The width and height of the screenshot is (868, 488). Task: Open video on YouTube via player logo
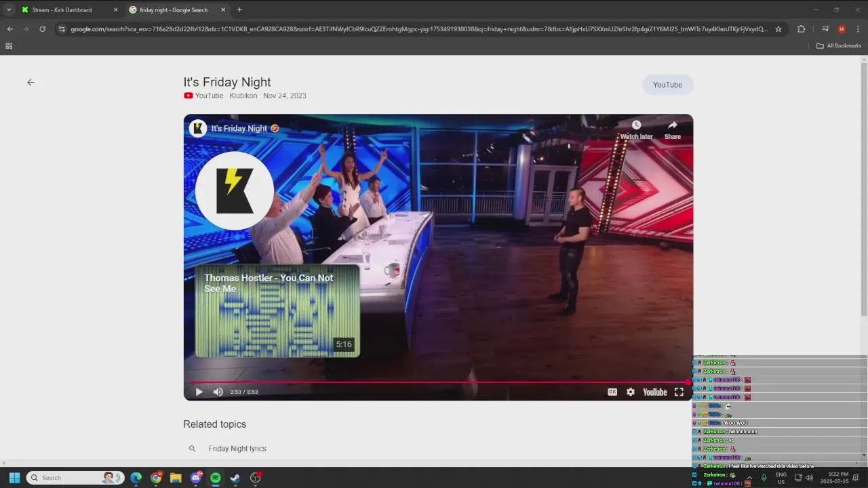[654, 392]
